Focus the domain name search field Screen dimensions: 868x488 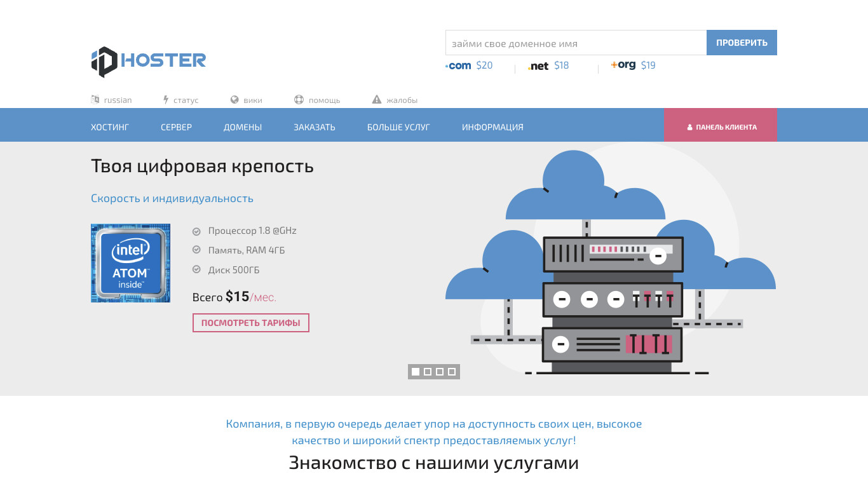click(576, 43)
